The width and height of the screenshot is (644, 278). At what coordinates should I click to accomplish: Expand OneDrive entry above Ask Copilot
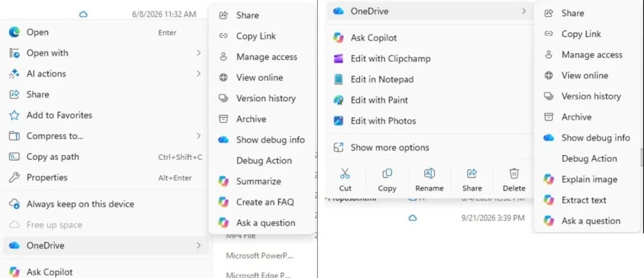coord(429,11)
